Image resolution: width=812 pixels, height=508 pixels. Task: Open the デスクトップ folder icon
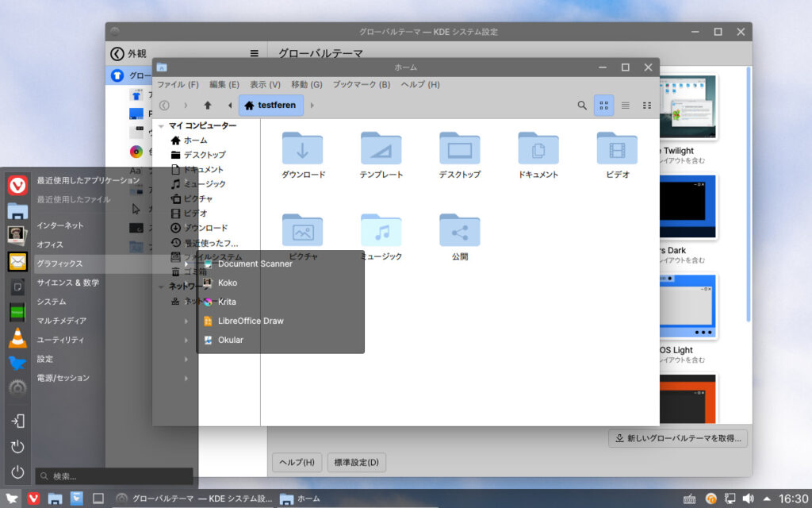460,148
